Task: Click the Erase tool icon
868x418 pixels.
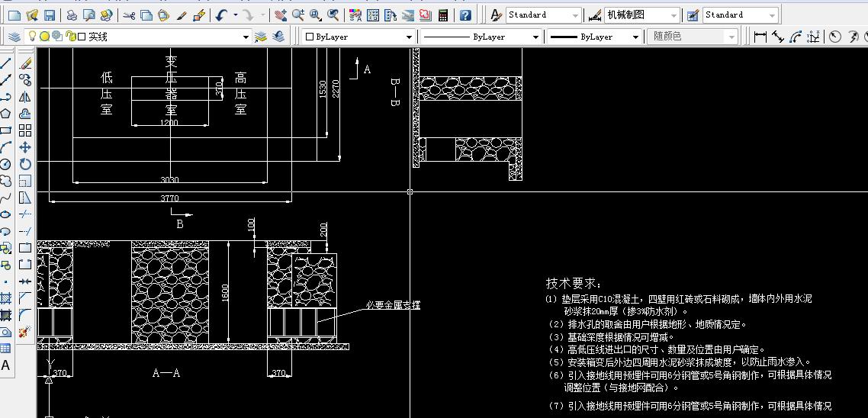Action: [x=25, y=63]
